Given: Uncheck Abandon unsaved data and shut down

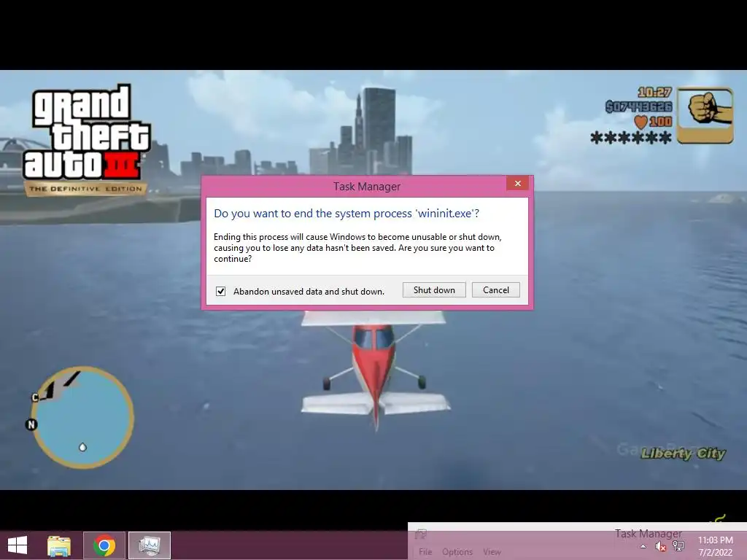Looking at the screenshot, I should (x=220, y=292).
